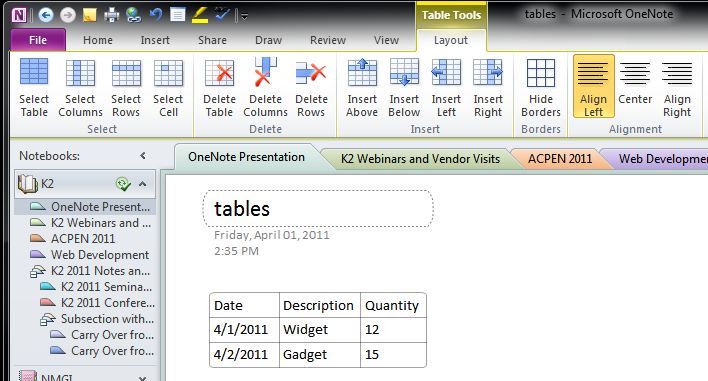Screen dimensions: 708x381
Task: Toggle Align Left alignment
Action: [593, 86]
